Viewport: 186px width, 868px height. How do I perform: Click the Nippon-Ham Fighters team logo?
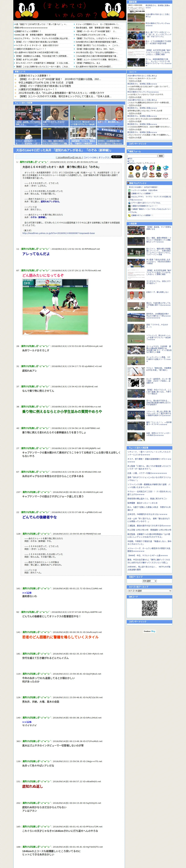click(138, 175)
